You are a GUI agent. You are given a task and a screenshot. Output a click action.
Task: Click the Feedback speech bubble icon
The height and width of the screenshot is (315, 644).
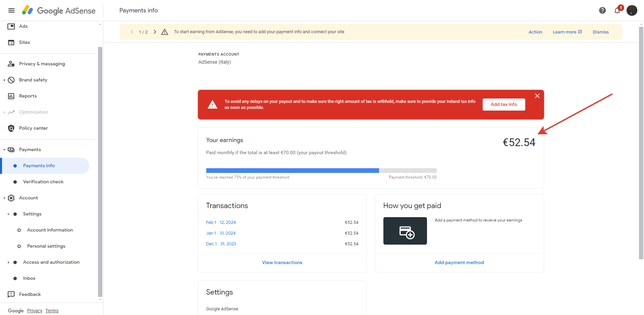tap(11, 294)
